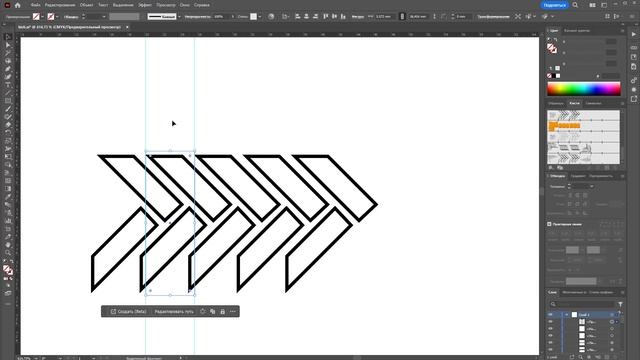640x360 pixels.
Task: Enable the Пунктирная линия checkbox
Action: pyautogui.click(x=549, y=224)
